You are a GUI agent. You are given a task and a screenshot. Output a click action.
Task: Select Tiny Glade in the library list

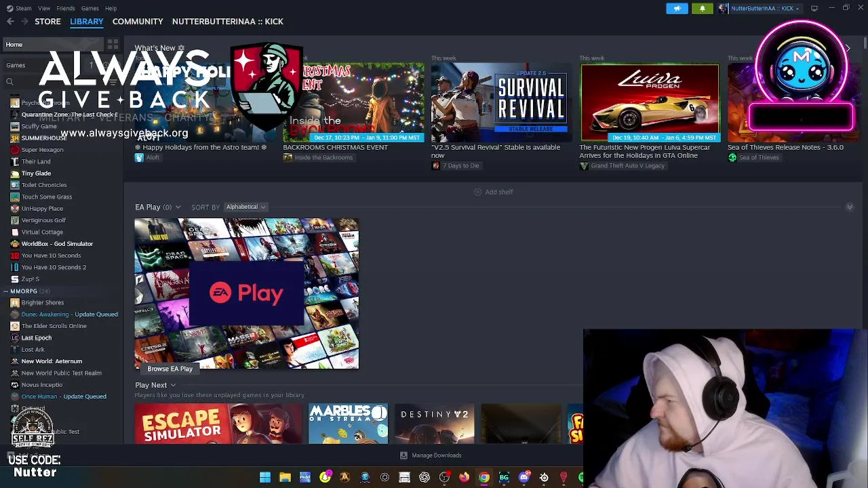[36, 174]
